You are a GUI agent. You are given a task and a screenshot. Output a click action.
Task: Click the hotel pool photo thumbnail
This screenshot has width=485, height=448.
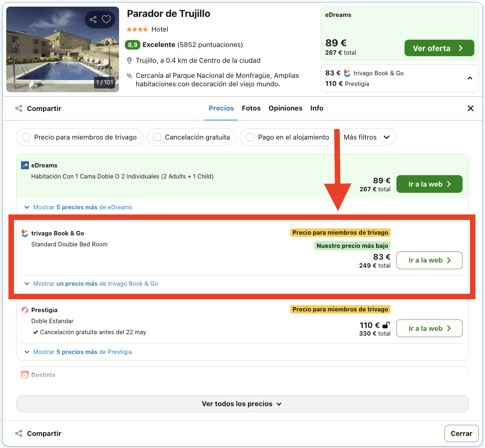click(62, 50)
